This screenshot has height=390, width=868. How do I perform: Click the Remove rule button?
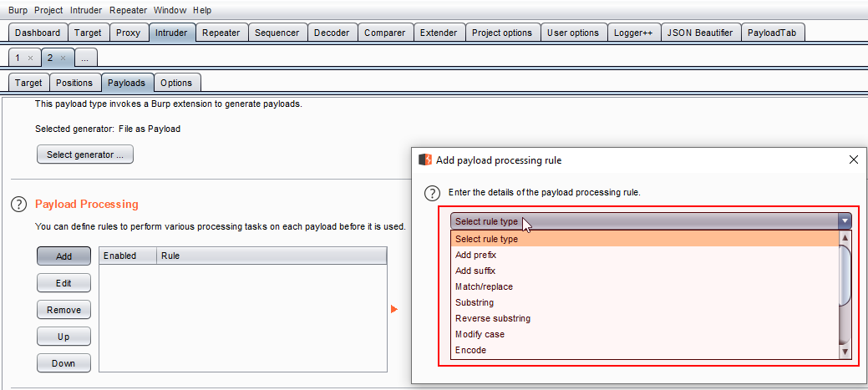coord(63,310)
